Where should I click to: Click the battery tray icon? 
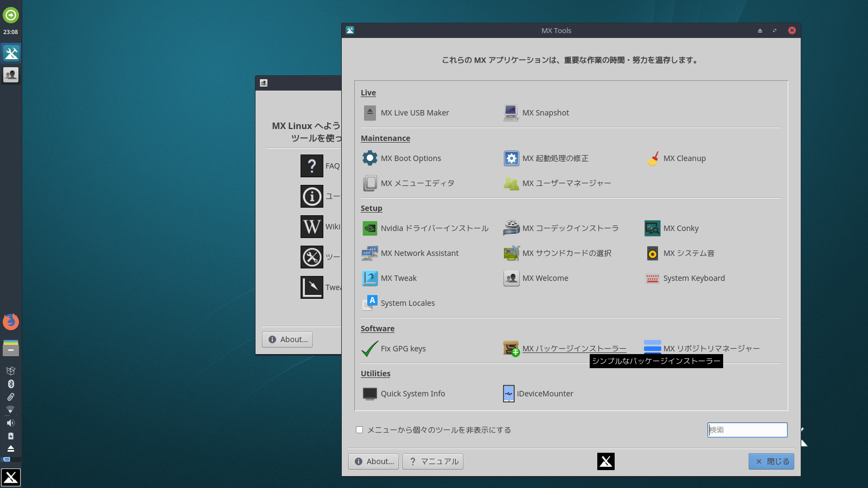10,436
